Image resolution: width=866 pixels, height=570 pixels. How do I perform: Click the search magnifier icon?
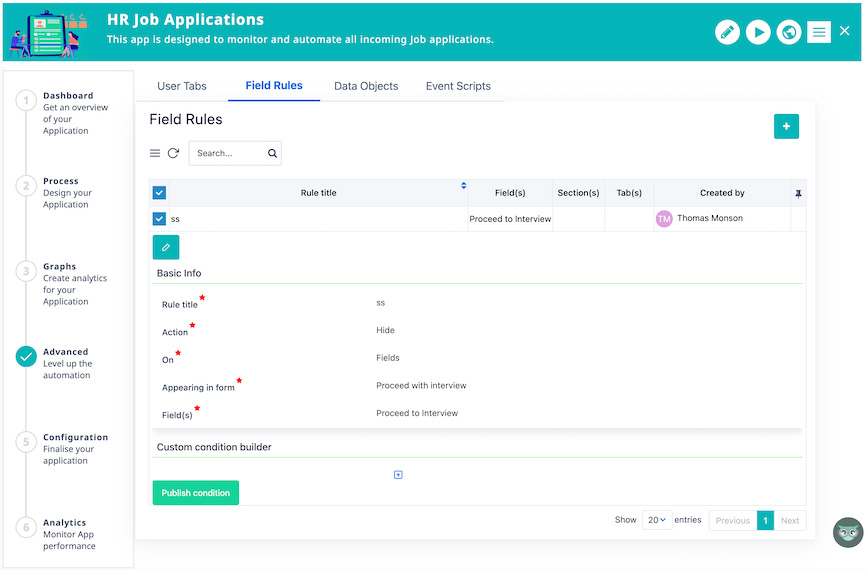coord(272,153)
